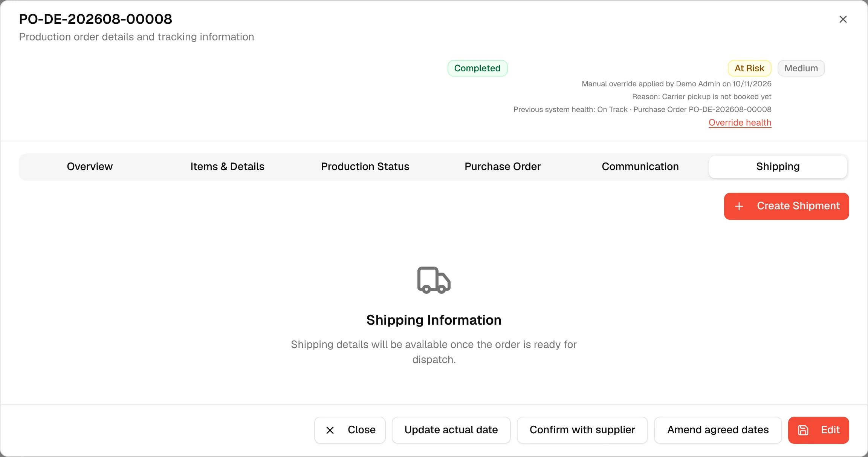Close the dialog with the top-right X icon
This screenshot has height=457, width=868.
tap(843, 19)
